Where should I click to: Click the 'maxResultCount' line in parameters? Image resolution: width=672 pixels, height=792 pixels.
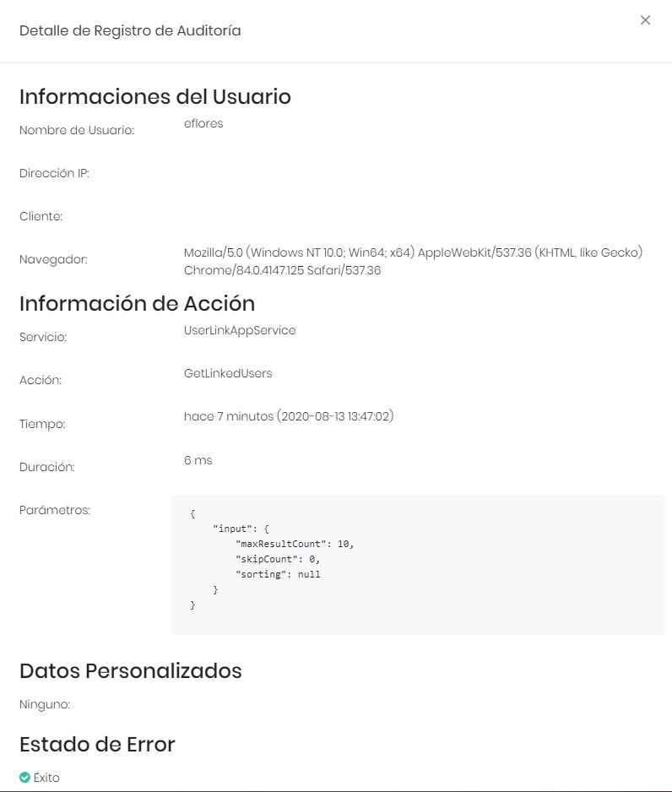point(295,544)
